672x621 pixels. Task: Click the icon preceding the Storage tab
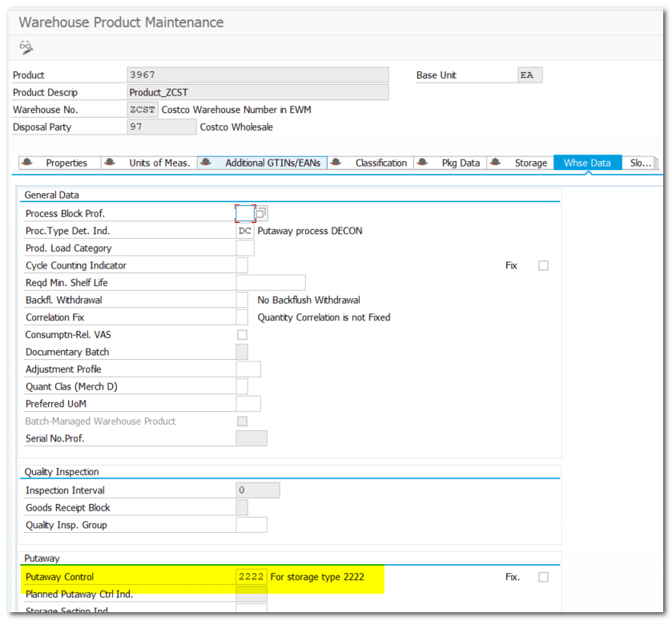pyautogui.click(x=496, y=162)
